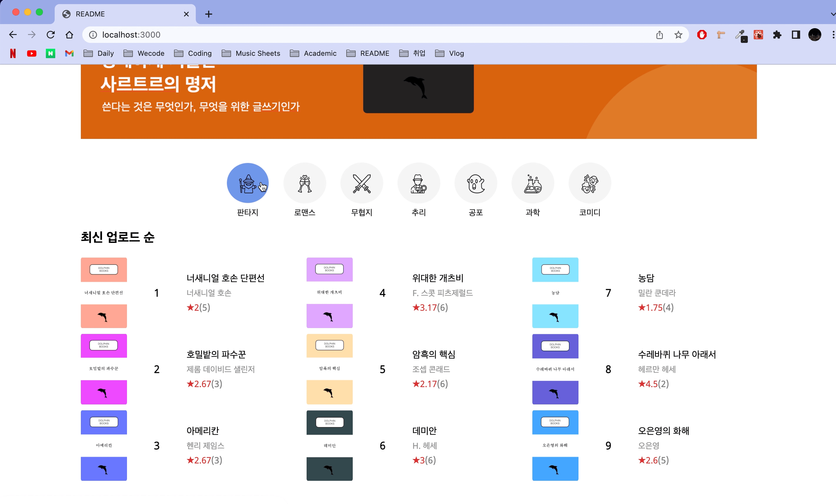Select the 판타지 wizard category icon
The height and width of the screenshot is (504, 836).
coord(248,183)
